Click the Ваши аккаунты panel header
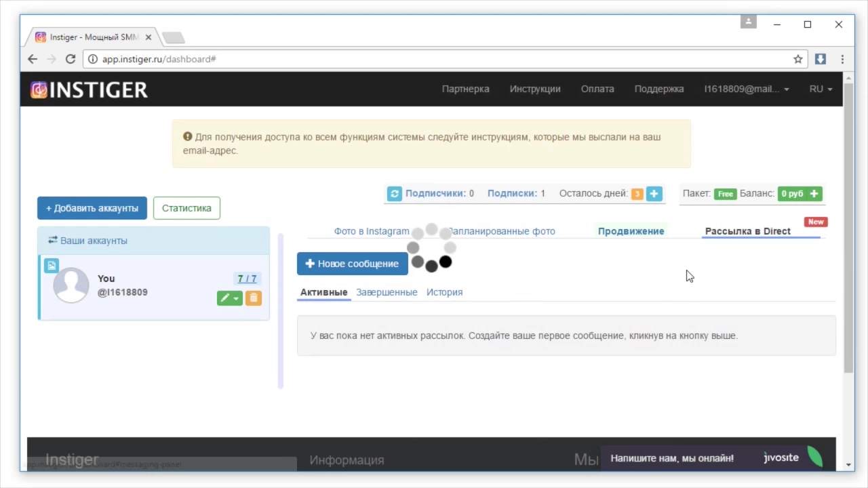The width and height of the screenshot is (868, 488). pyautogui.click(x=153, y=241)
